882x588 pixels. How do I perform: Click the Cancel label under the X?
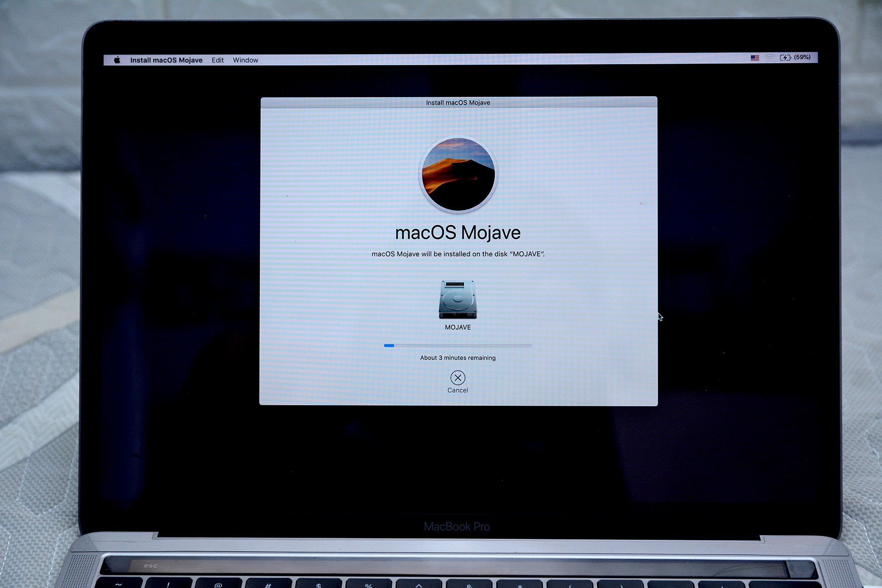point(457,390)
